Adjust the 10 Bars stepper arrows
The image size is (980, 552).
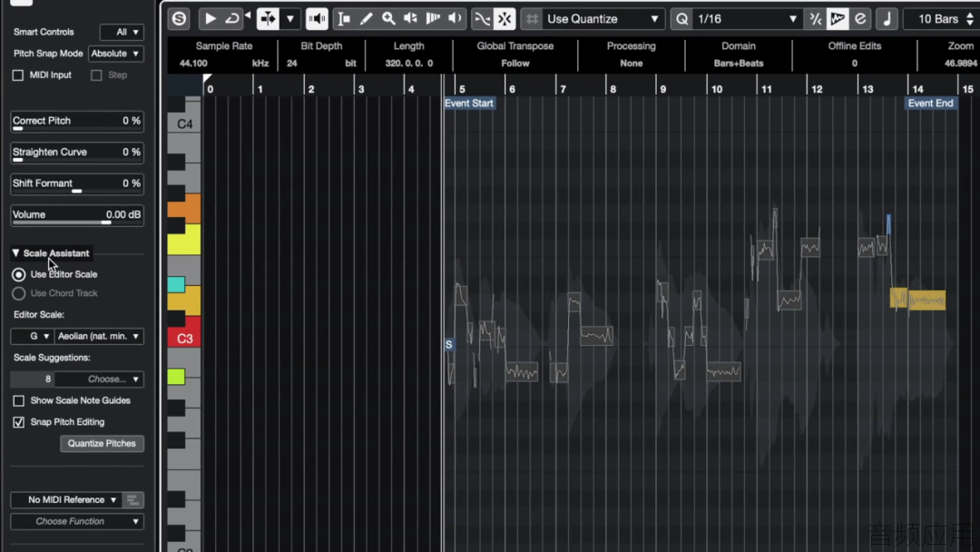(969, 19)
